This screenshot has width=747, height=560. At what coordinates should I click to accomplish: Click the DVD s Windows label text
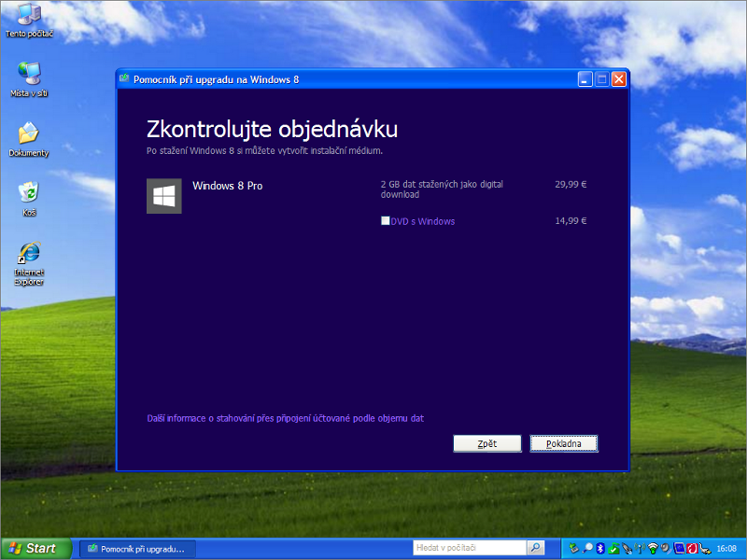(x=423, y=221)
